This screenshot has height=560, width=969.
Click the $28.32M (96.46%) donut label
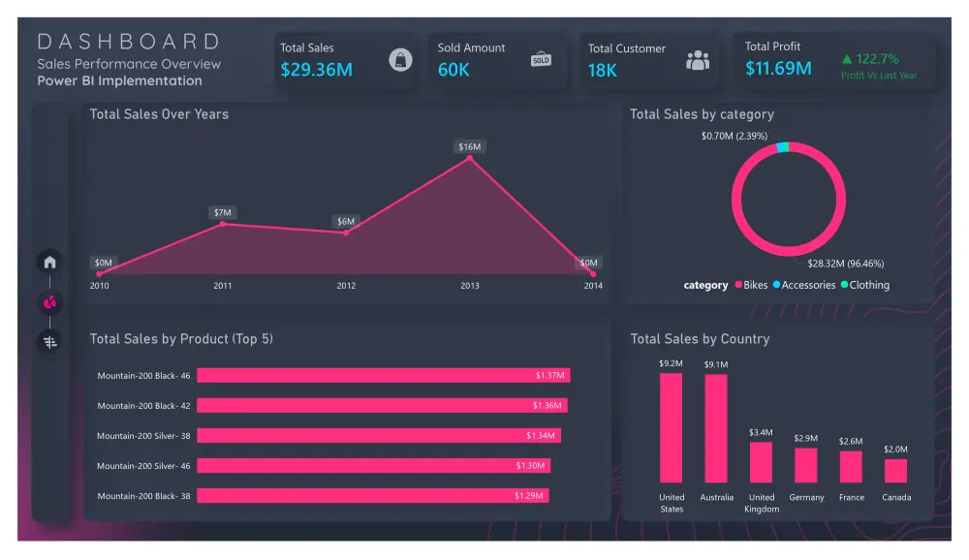845,264
